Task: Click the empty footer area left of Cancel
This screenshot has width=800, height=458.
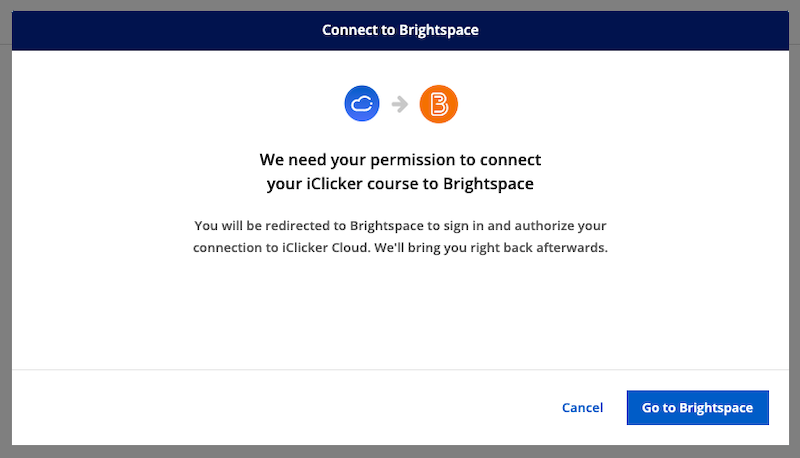Action: pos(250,408)
